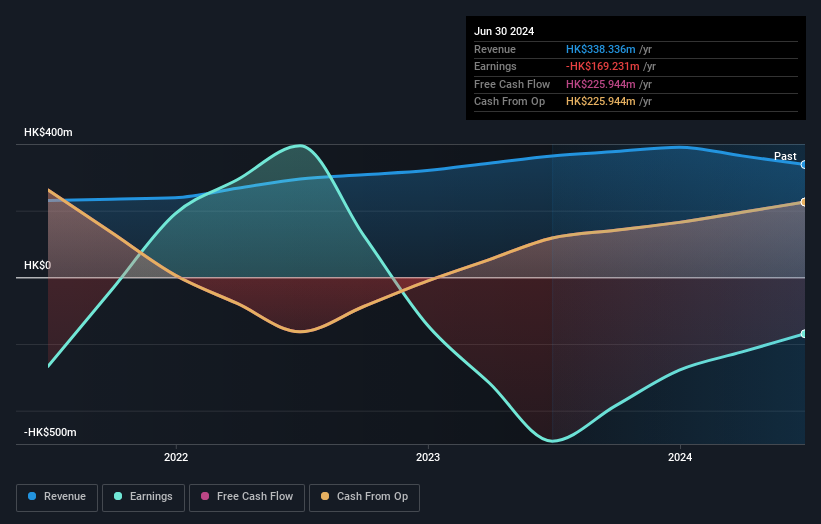Viewport: 821px width, 524px height.
Task: Click the -HK$169.231m earnings value
Action: point(603,66)
